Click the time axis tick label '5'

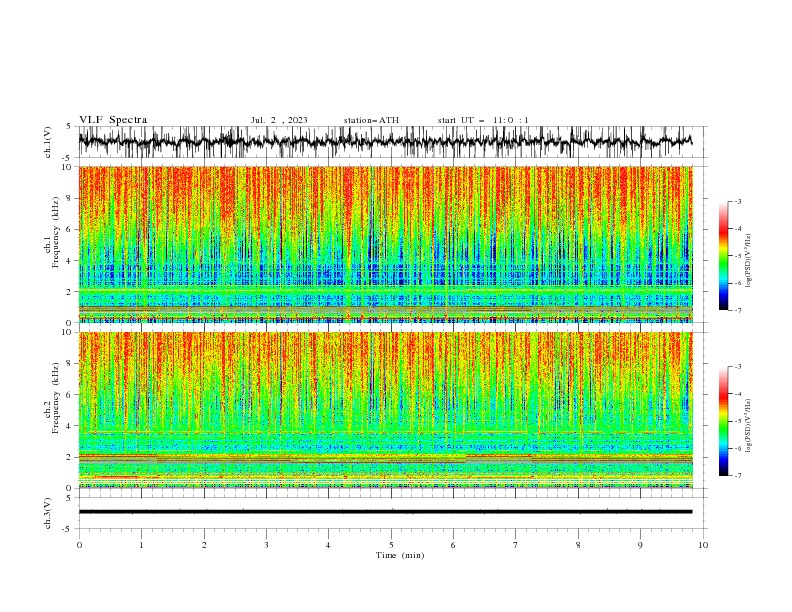pyautogui.click(x=391, y=545)
